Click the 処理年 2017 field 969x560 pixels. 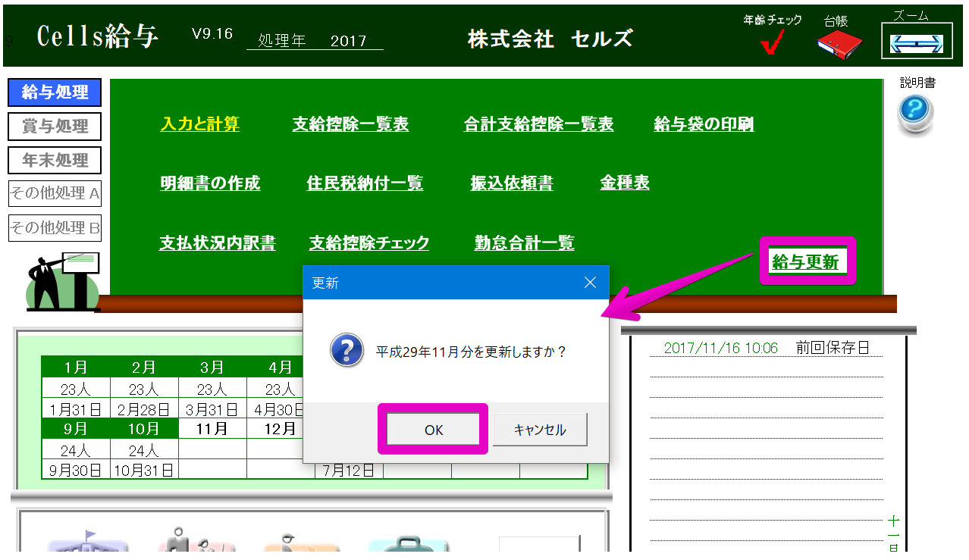click(x=315, y=41)
